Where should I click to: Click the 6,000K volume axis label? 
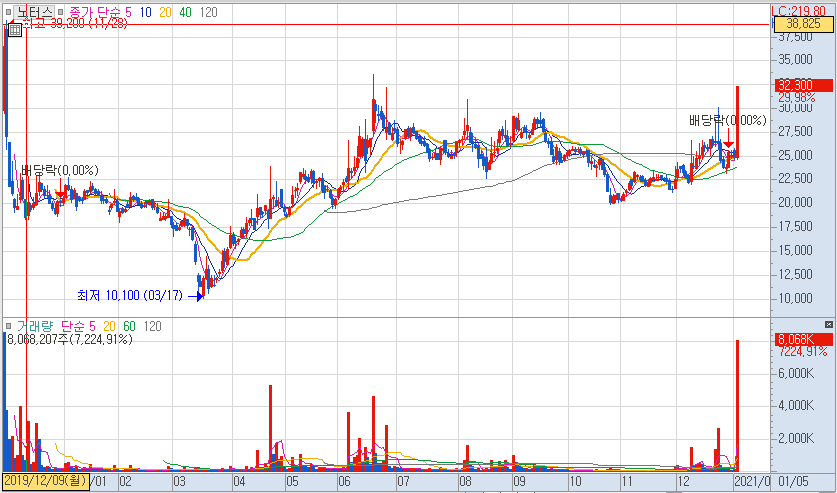click(795, 373)
